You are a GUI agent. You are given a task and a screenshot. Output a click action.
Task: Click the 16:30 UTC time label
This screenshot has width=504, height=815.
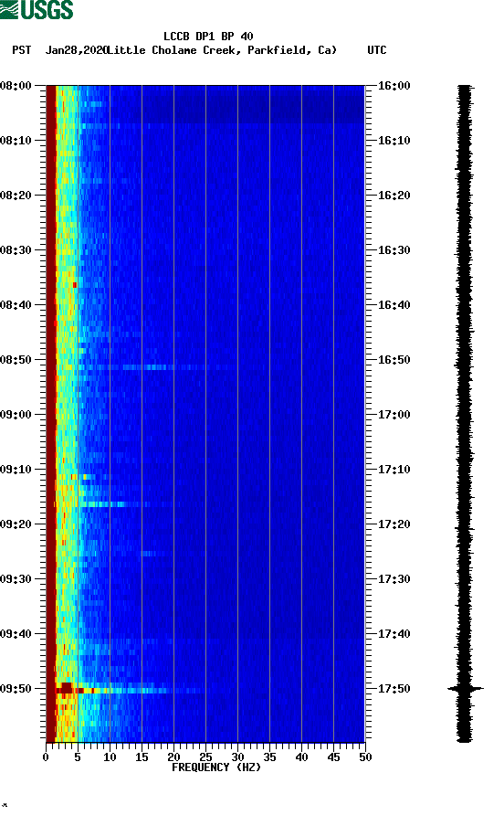394,250
